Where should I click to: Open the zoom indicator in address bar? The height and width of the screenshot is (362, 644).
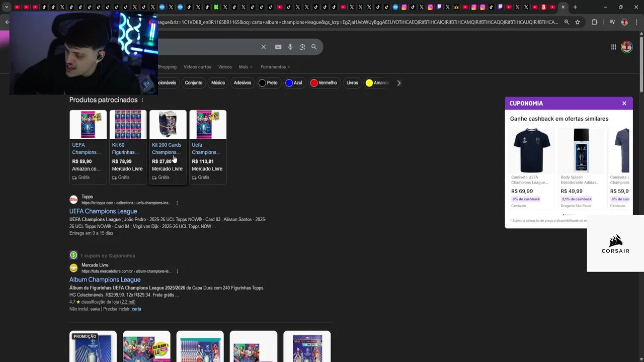click(567, 22)
